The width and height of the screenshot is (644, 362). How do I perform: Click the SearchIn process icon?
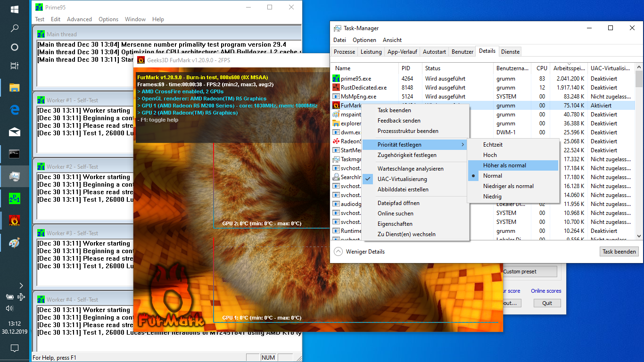[336, 177]
